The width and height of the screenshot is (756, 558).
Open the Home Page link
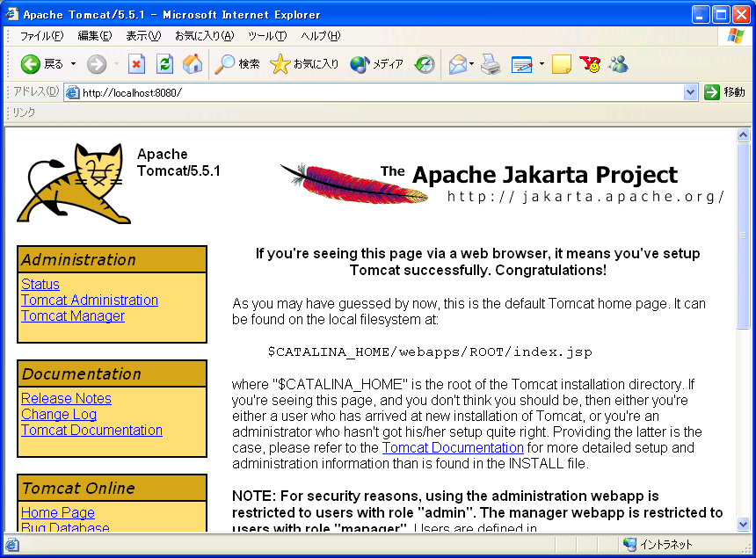(x=58, y=512)
